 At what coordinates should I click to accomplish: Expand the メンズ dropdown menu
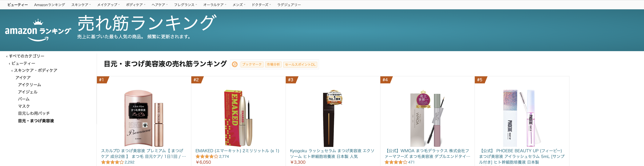click(239, 5)
